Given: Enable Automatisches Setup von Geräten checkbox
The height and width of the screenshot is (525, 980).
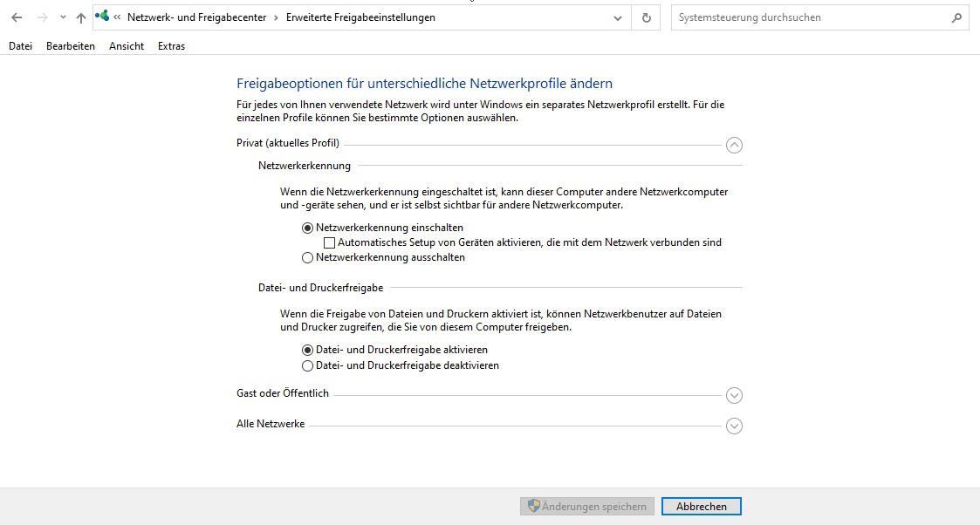Looking at the screenshot, I should [x=329, y=243].
